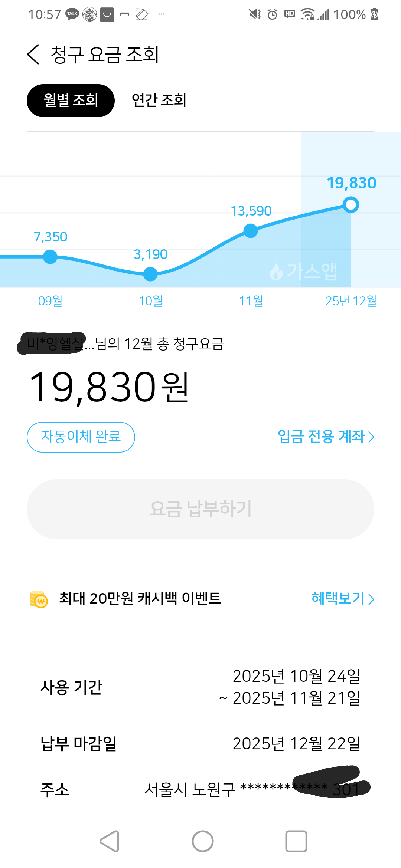Select the 09월 data point on chart

pyautogui.click(x=50, y=257)
